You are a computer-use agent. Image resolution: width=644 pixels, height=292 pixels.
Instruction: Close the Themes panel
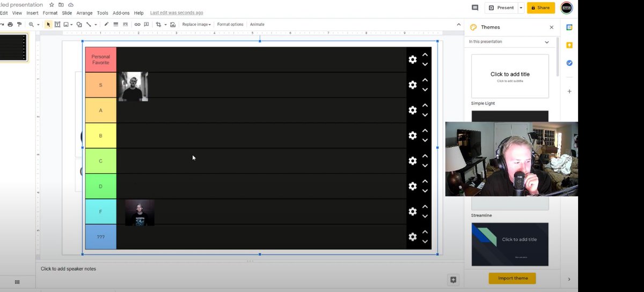tap(551, 27)
